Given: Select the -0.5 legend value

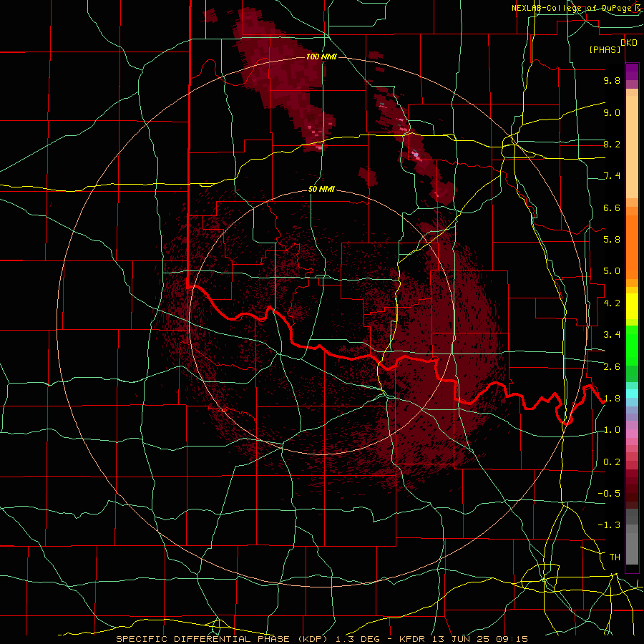Looking at the screenshot, I should click(x=609, y=494).
